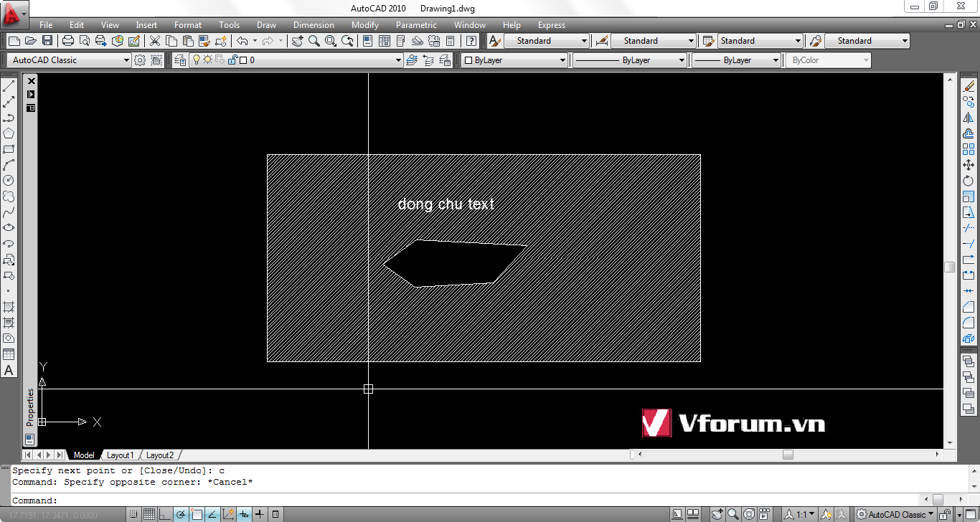
Task: Open the Modify menu
Action: click(365, 25)
